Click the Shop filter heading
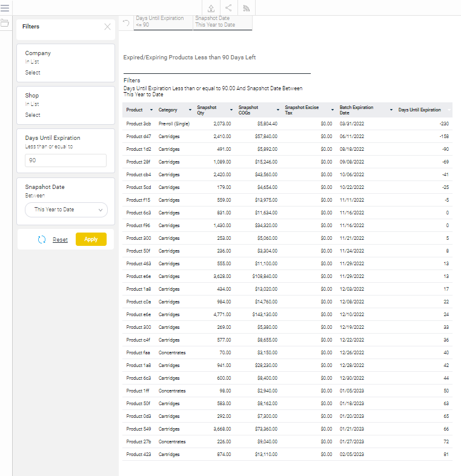461x476 pixels. [x=32, y=96]
